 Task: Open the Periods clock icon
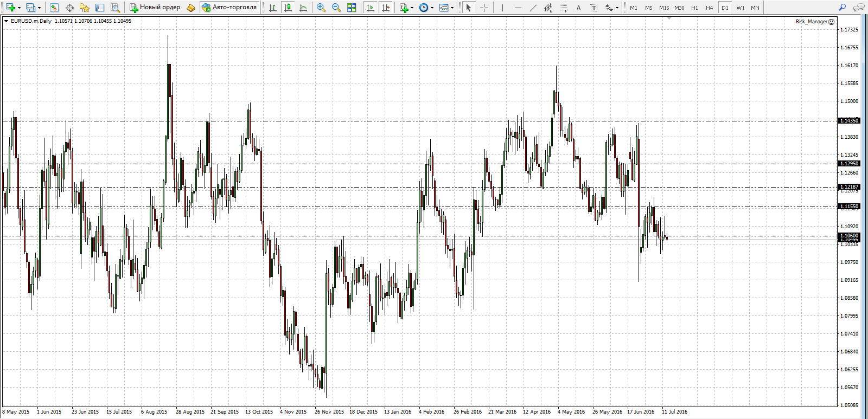tap(424, 8)
